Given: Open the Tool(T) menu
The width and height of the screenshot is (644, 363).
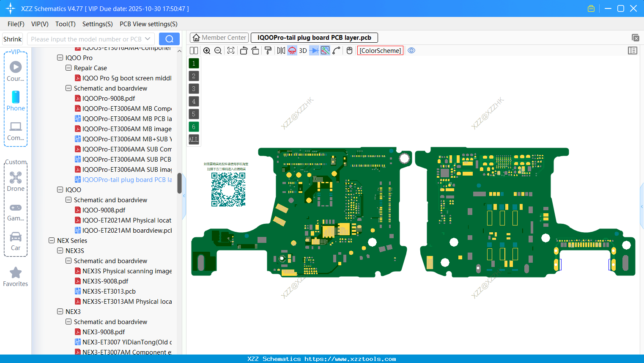Looking at the screenshot, I should [65, 24].
